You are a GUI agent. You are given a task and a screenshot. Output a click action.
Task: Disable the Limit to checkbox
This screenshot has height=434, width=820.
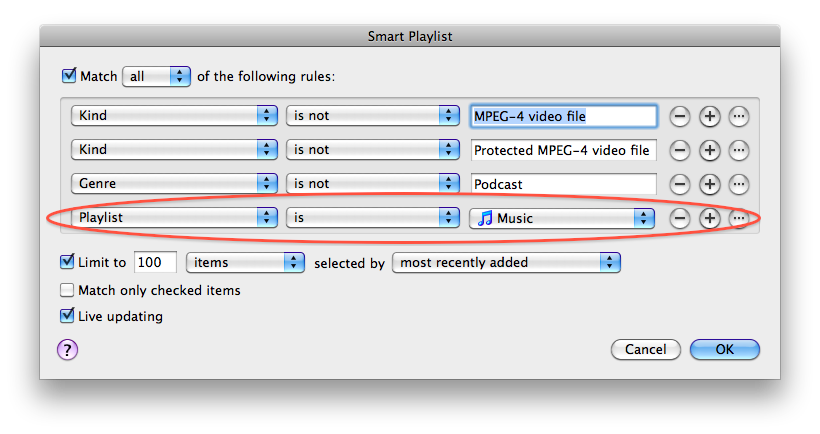67,261
